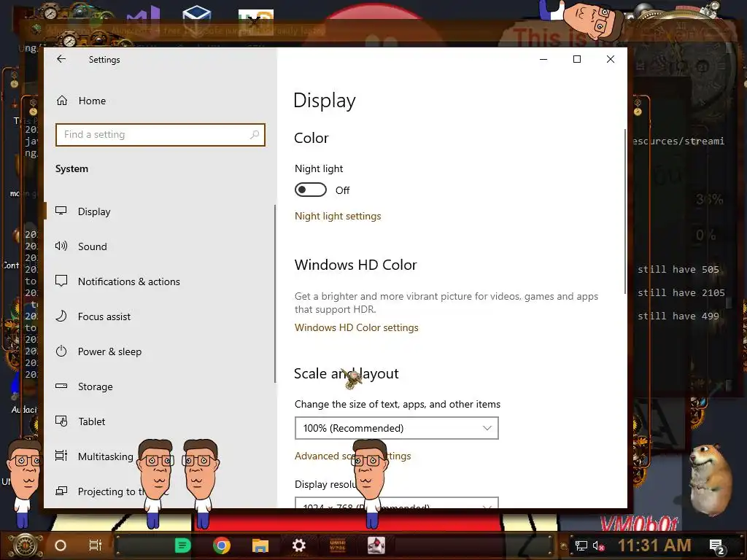
Task: Select the Display monitor icon in sidebar
Action: point(61,211)
